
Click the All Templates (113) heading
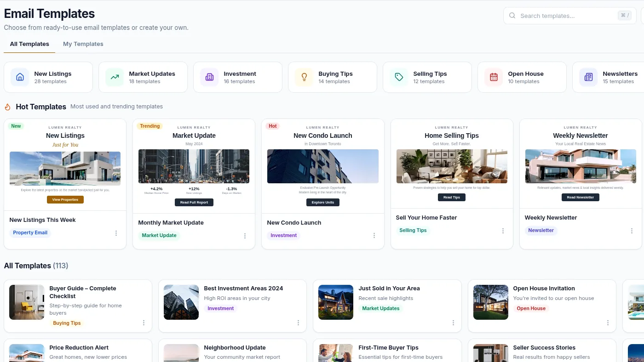[x=36, y=266]
